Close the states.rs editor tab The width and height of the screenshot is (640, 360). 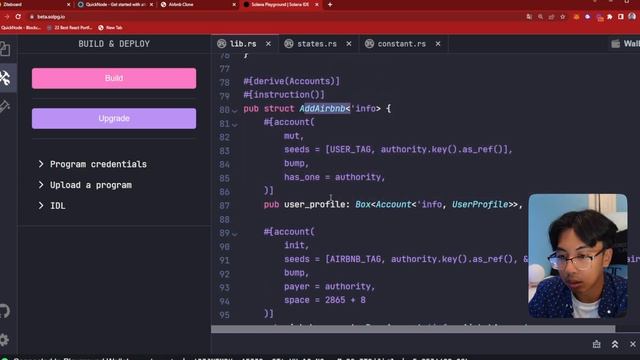click(349, 44)
